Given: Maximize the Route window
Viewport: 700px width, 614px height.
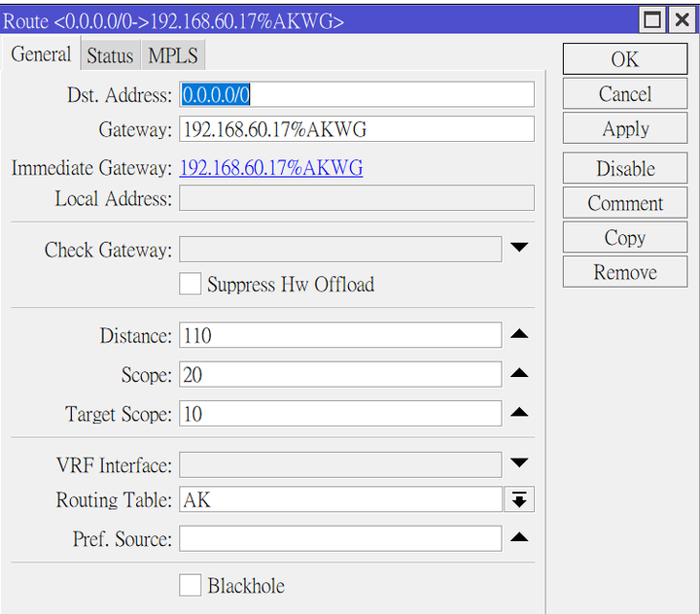Looking at the screenshot, I should [652, 20].
